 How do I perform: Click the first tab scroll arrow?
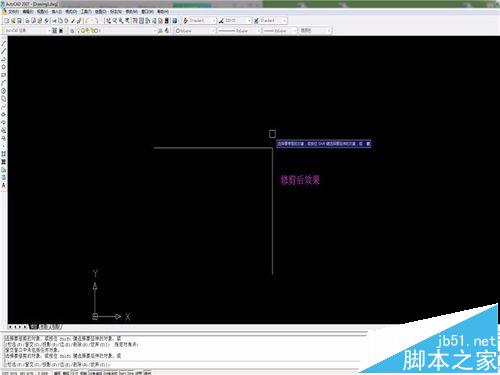pyautogui.click(x=10, y=327)
